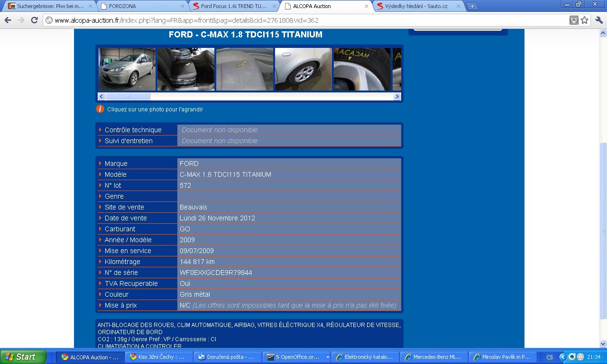Click the browser back arrow
This screenshot has width=607, height=364.
pos(8,20)
